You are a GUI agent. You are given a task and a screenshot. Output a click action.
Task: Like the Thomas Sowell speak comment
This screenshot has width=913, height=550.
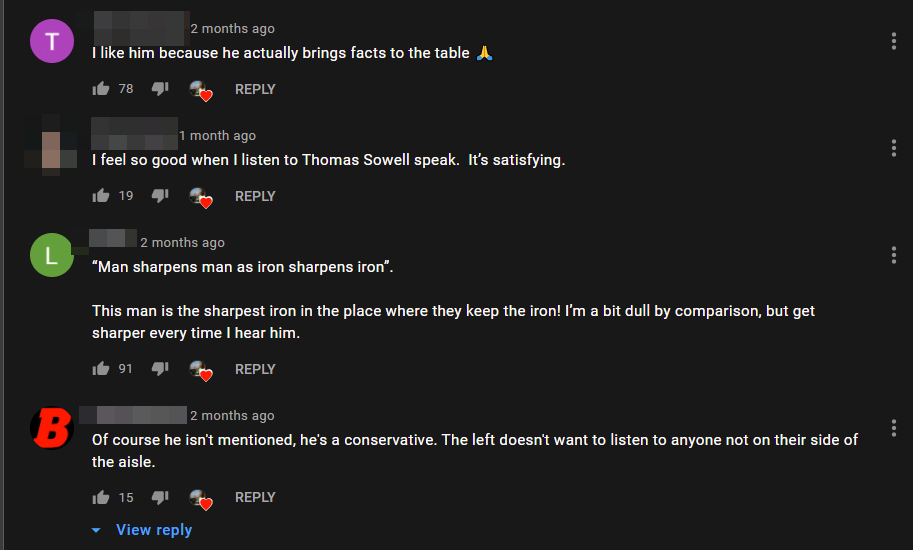[x=101, y=196]
